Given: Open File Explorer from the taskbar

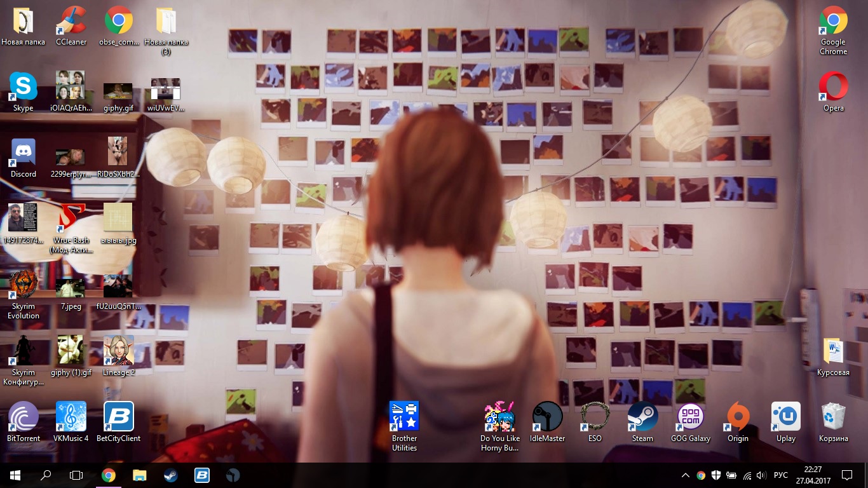Looking at the screenshot, I should [x=139, y=475].
